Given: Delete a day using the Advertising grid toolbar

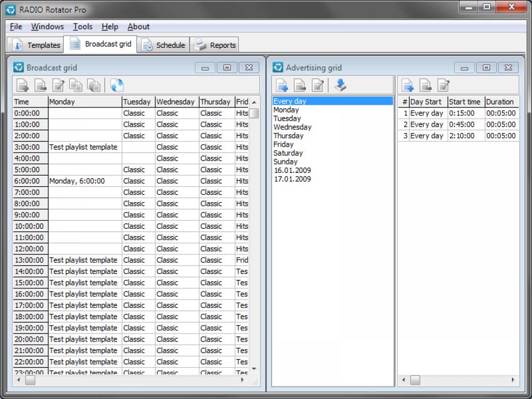Looking at the screenshot, I should (x=300, y=85).
